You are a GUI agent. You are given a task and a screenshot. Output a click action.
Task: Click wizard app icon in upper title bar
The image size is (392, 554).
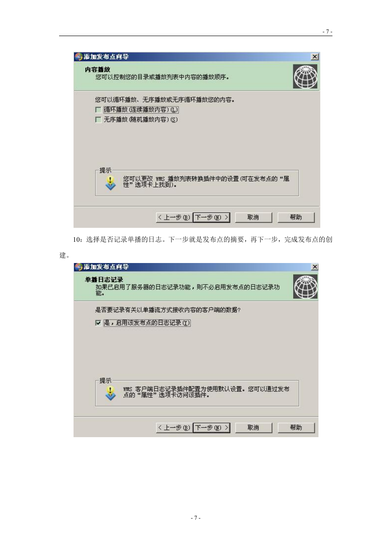(78, 57)
